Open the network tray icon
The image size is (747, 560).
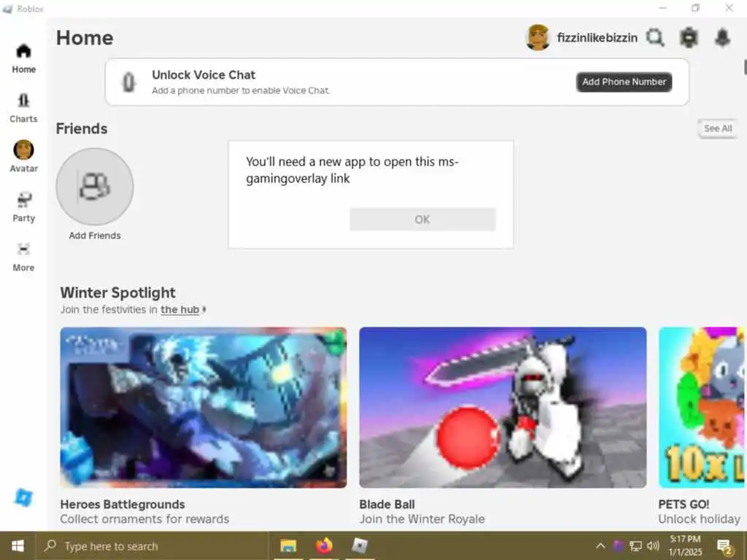[x=635, y=545]
